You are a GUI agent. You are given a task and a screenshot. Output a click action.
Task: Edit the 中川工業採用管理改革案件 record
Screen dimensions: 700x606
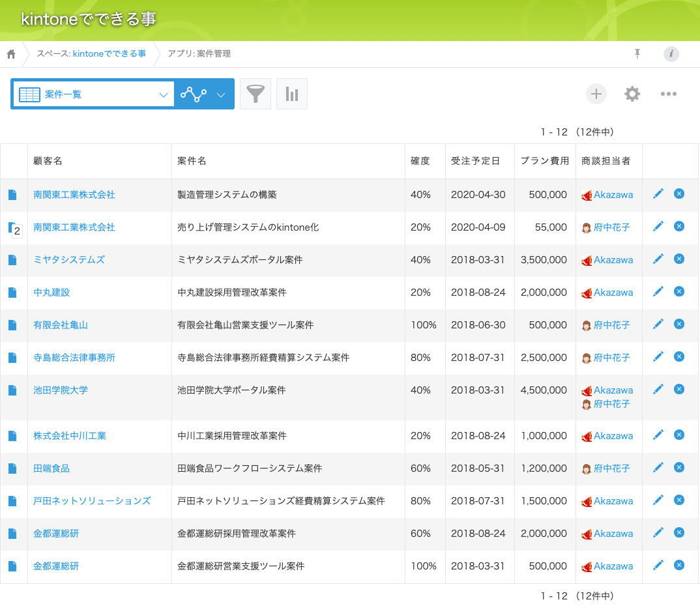(658, 435)
